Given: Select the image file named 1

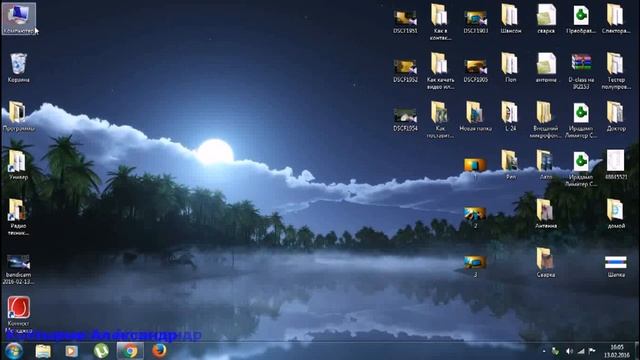Looking at the screenshot, I should pyautogui.click(x=475, y=168).
